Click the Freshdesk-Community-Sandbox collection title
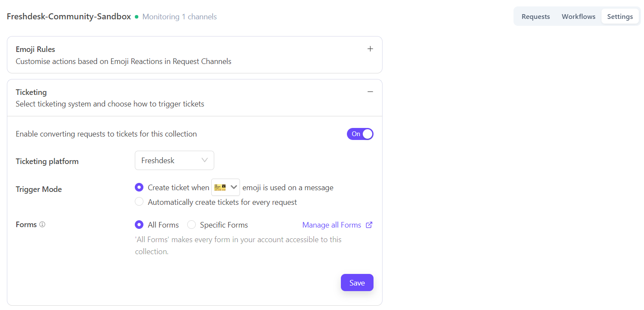This screenshot has height=310, width=644. (x=69, y=17)
